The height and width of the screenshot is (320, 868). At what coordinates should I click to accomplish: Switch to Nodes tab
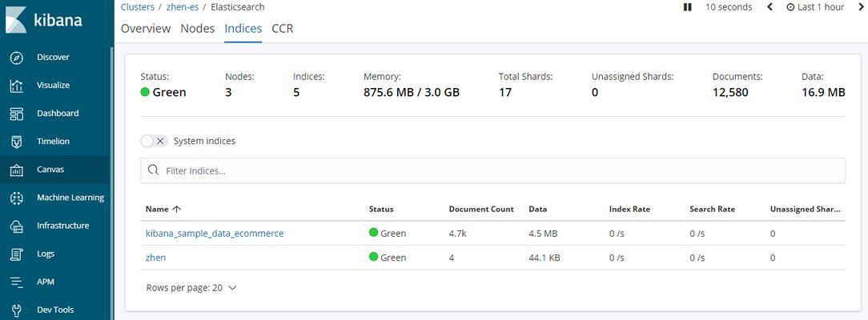(198, 29)
